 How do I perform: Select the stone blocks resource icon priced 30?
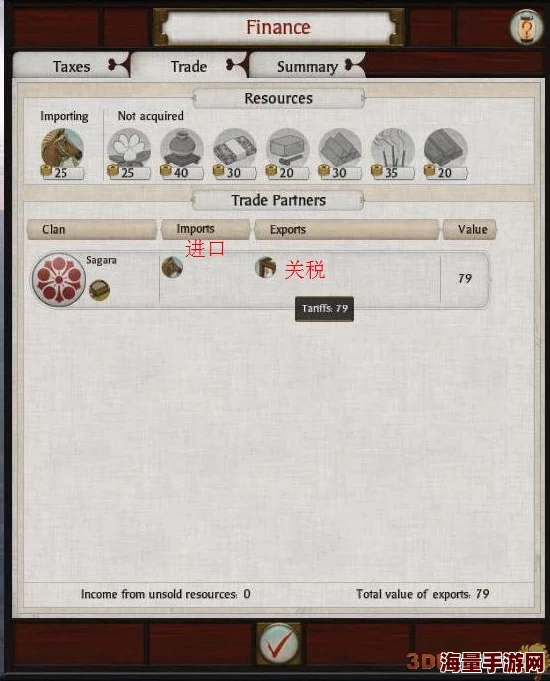pyautogui.click(x=340, y=149)
